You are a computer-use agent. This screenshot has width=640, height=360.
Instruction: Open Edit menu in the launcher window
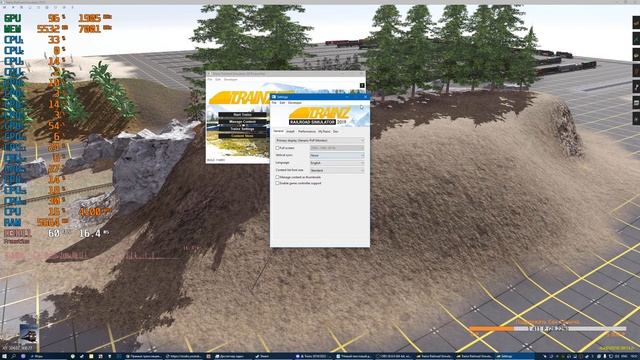pyautogui.click(x=218, y=80)
